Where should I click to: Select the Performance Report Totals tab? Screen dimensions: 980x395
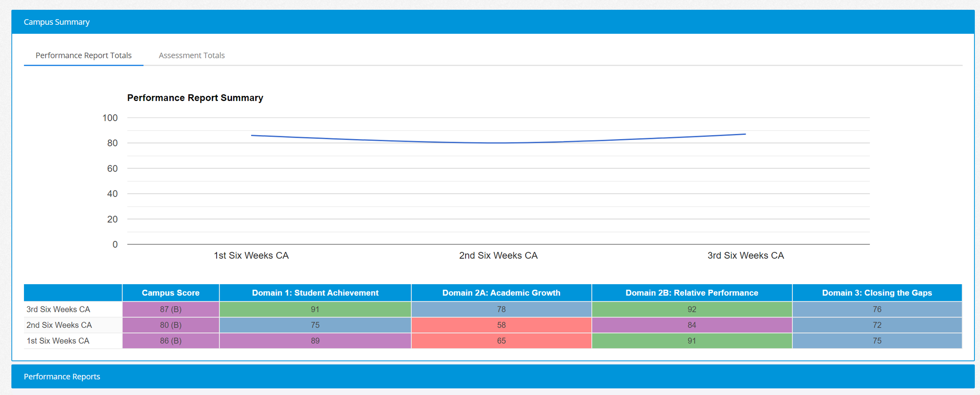[x=83, y=55]
